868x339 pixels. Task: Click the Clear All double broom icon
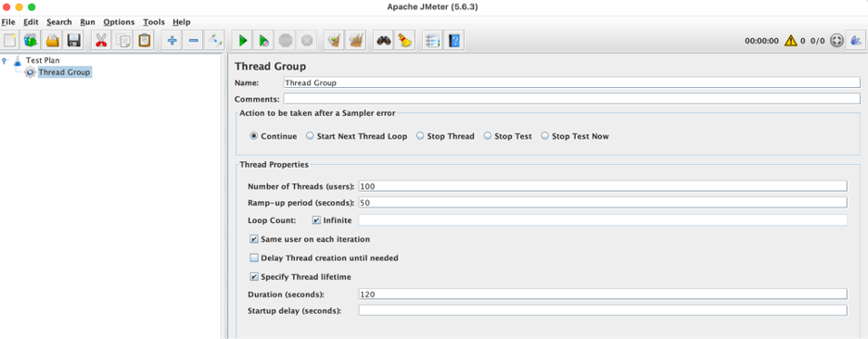(x=355, y=41)
